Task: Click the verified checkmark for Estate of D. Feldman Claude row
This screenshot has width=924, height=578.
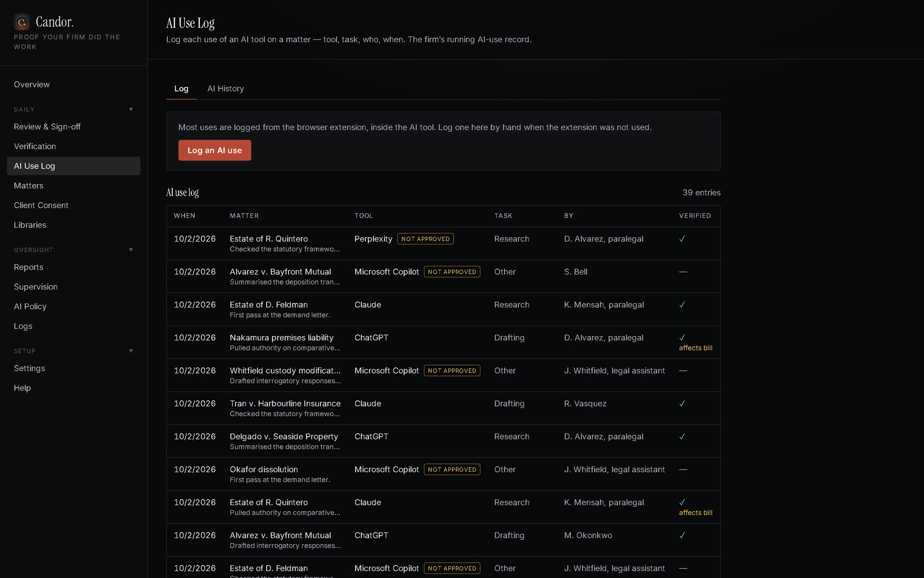Action: coord(682,305)
